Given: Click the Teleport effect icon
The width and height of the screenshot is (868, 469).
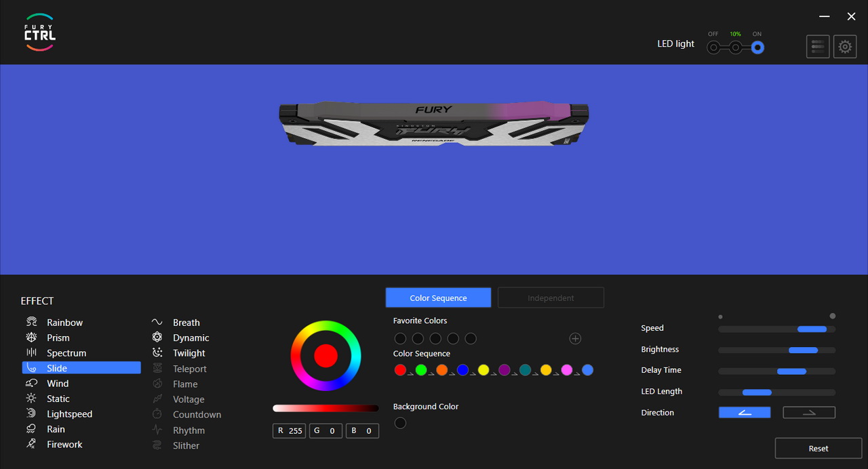Looking at the screenshot, I should pos(157,369).
